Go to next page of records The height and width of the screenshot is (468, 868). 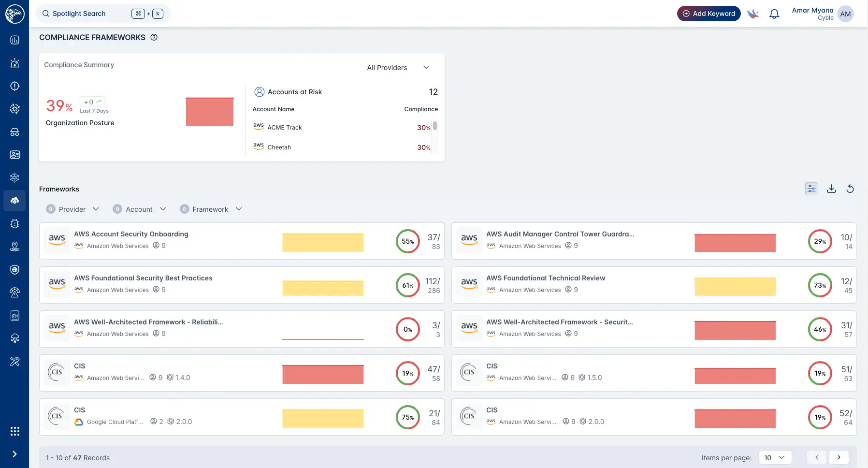pos(839,457)
